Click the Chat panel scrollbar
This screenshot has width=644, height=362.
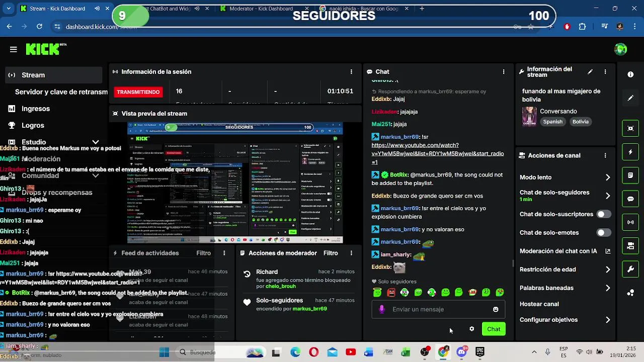point(513,263)
